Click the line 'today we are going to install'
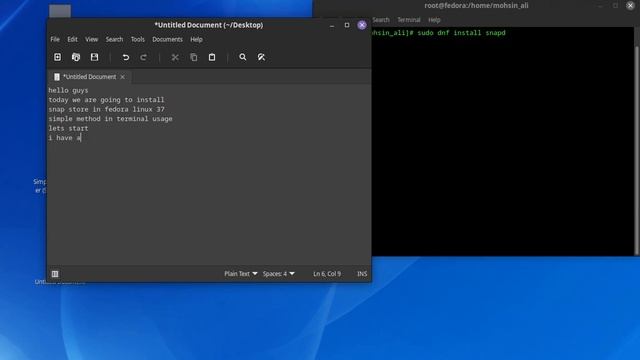 (x=106, y=100)
